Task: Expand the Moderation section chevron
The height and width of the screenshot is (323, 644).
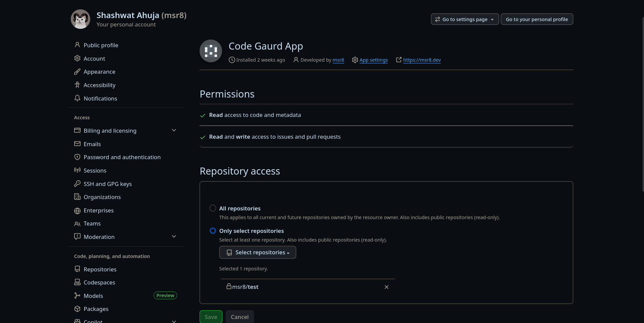Action: (174, 237)
